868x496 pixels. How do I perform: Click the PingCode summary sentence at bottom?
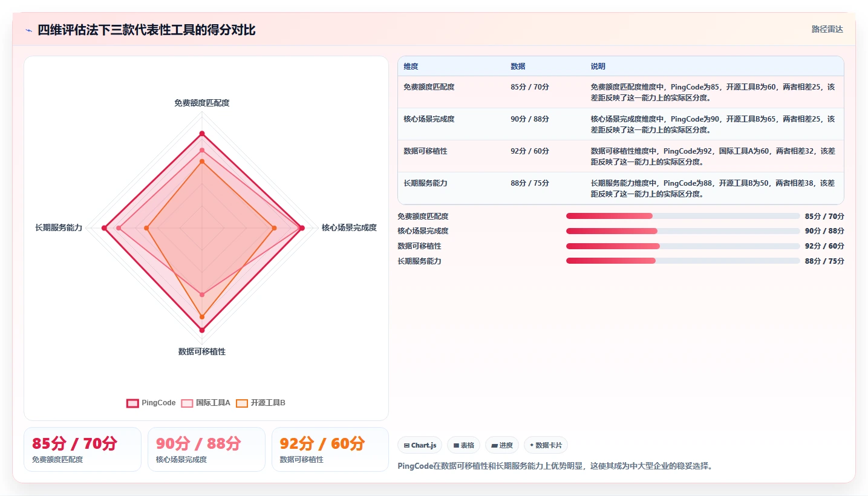[555, 466]
